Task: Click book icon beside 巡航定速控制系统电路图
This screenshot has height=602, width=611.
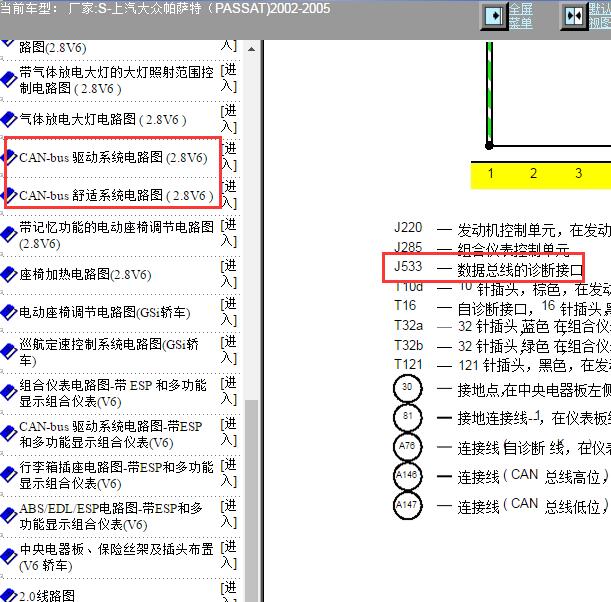Action: [8, 351]
